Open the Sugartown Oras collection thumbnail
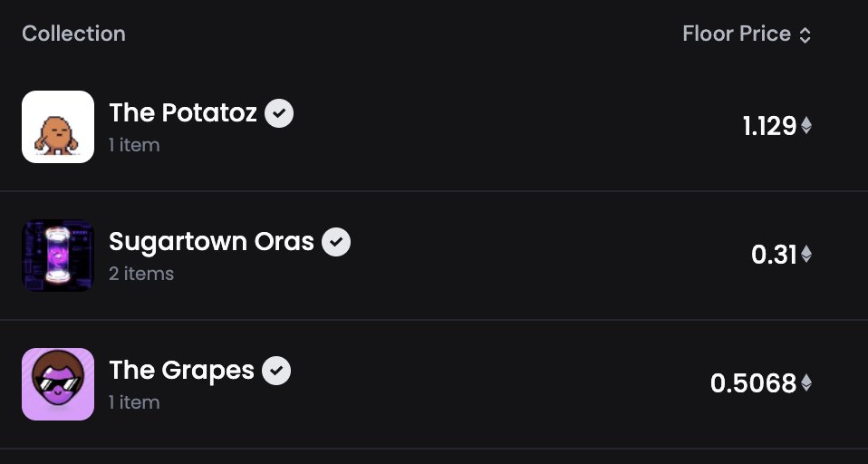Image resolution: width=868 pixels, height=464 pixels. [58, 256]
